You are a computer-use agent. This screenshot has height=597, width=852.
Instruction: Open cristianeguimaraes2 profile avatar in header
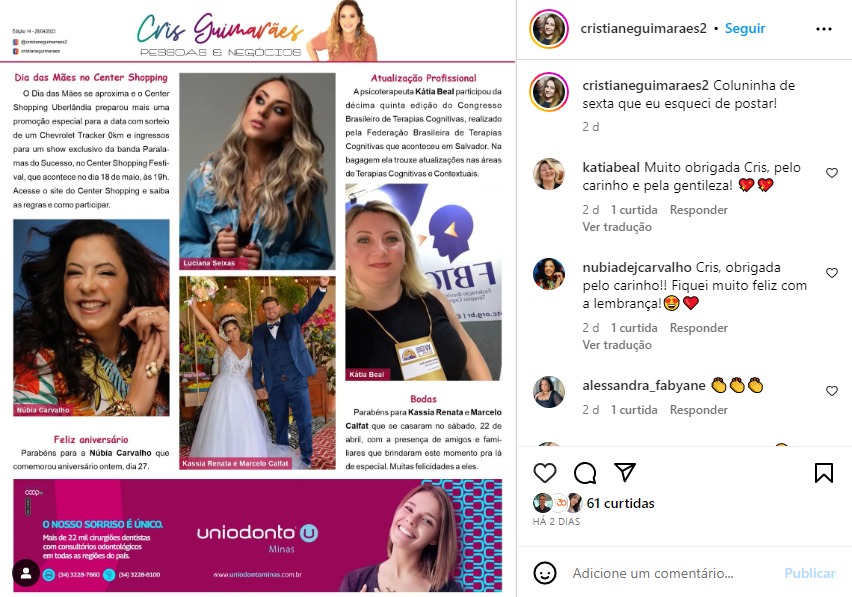[x=549, y=29]
